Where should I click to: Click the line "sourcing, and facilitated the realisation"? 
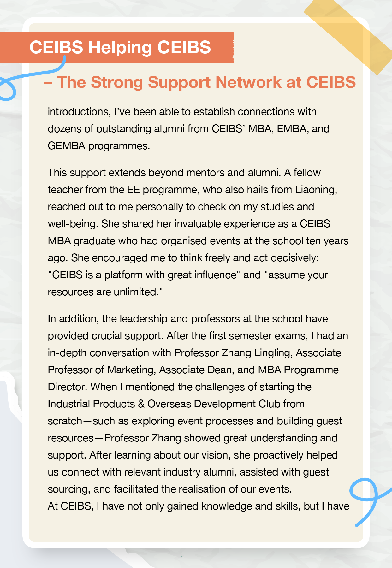(169, 489)
